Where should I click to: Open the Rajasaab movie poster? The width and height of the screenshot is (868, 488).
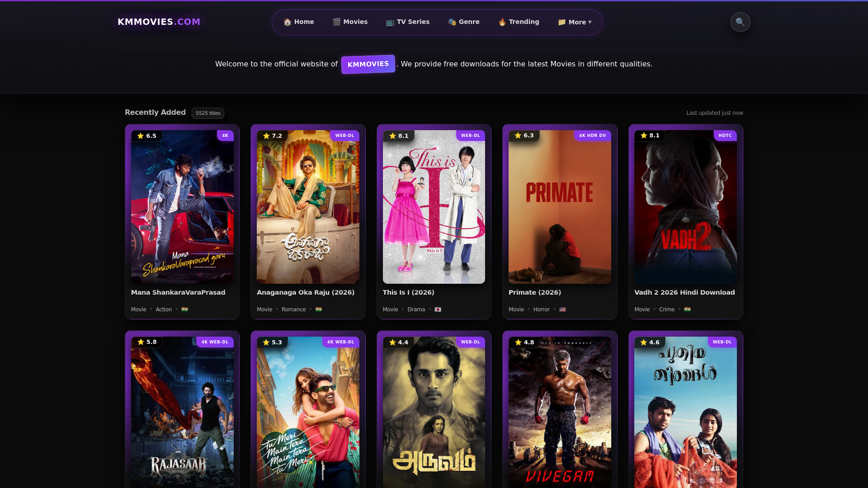pos(182,412)
